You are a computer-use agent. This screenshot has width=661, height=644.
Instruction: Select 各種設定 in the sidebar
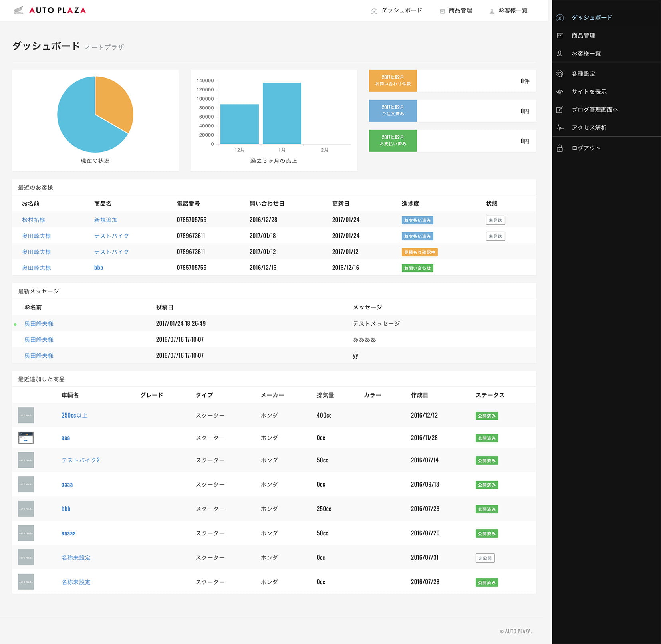click(x=583, y=74)
